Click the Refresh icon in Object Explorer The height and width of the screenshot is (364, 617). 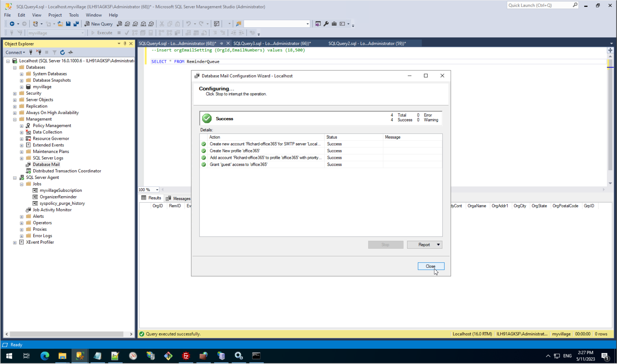pos(62,52)
